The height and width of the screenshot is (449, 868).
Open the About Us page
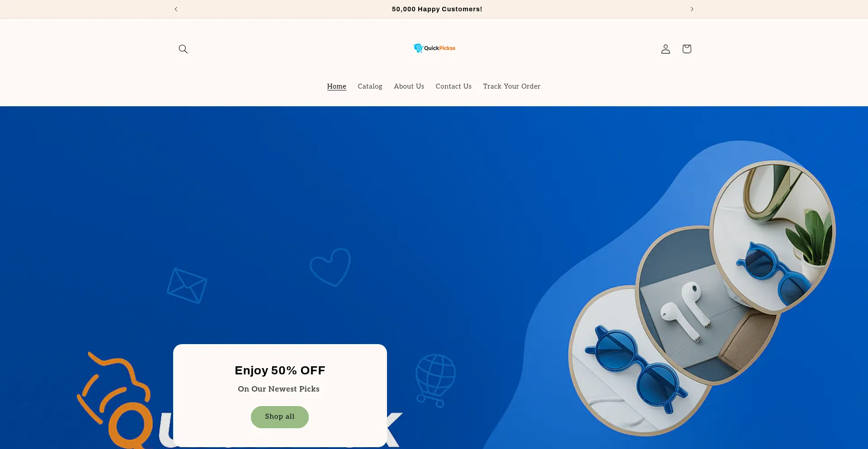click(409, 86)
